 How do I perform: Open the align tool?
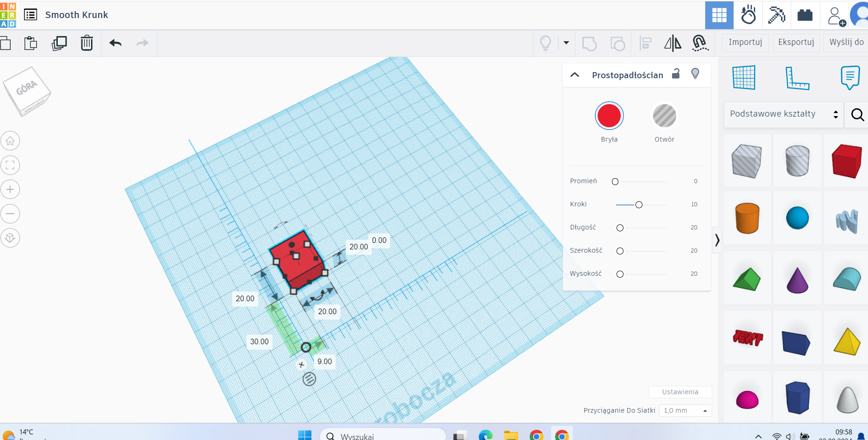click(x=645, y=43)
